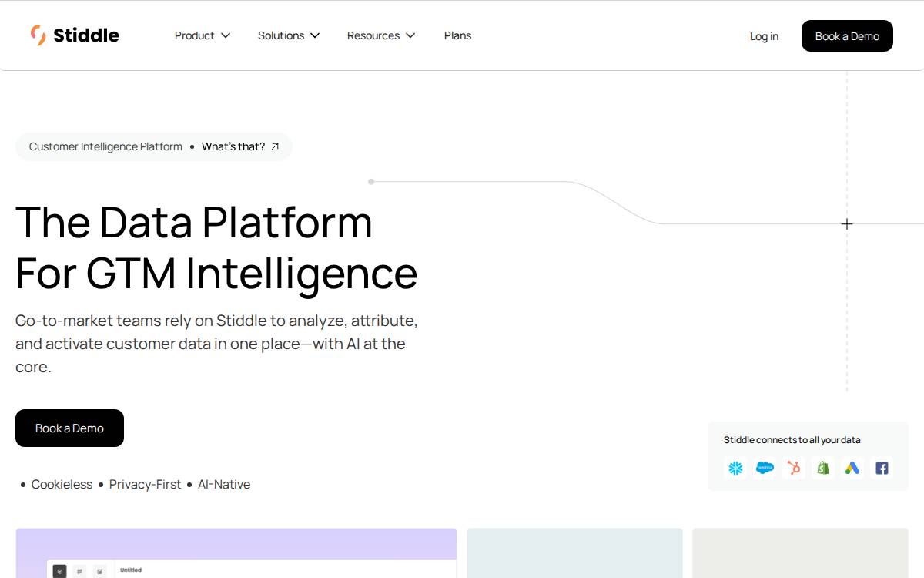Image resolution: width=924 pixels, height=578 pixels.
Task: Open the What's that? link
Action: 233,146
